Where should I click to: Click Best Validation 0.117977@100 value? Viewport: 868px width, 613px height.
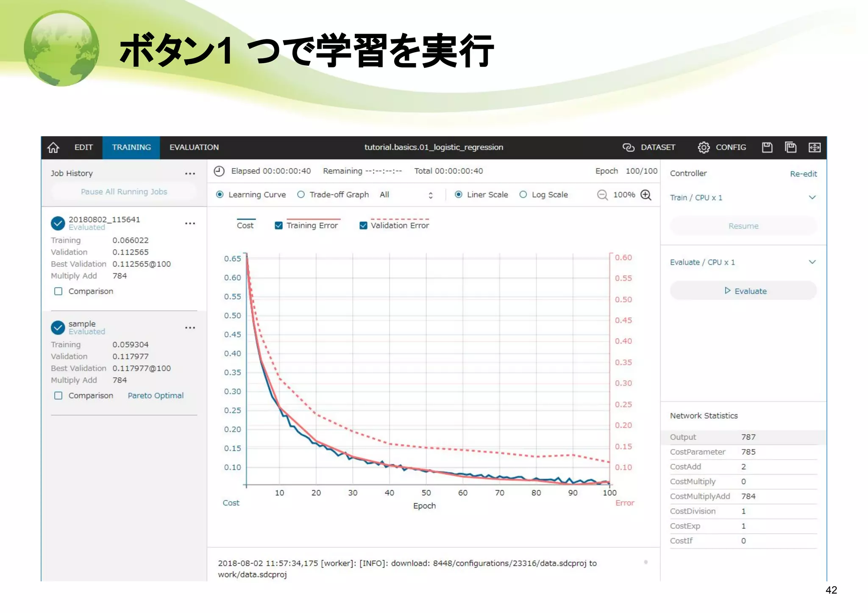click(142, 369)
